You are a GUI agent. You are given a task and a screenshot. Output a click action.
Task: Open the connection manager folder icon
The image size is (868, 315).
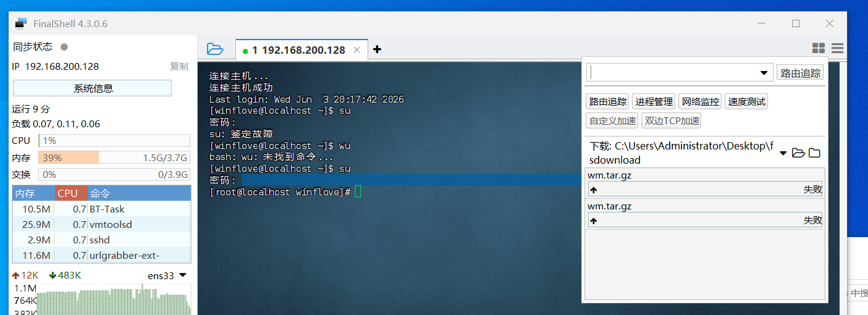214,49
